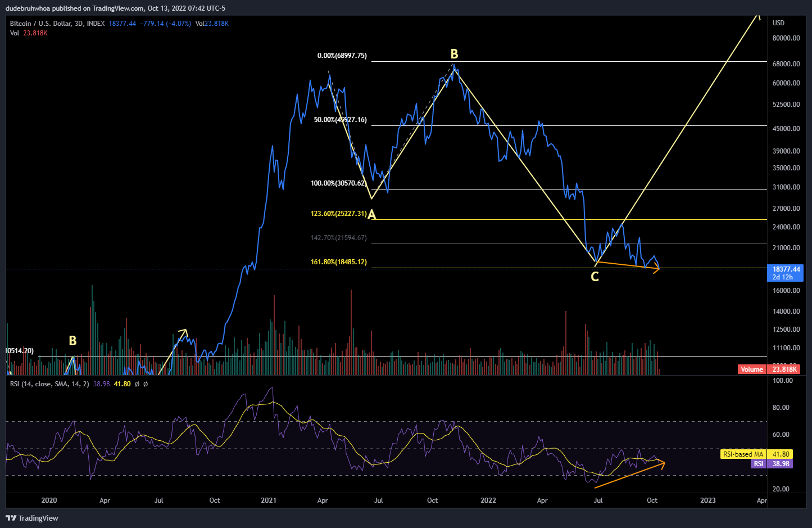Select the 12500.00 price axis label
This screenshot has width=812, height=528.
coord(786,330)
